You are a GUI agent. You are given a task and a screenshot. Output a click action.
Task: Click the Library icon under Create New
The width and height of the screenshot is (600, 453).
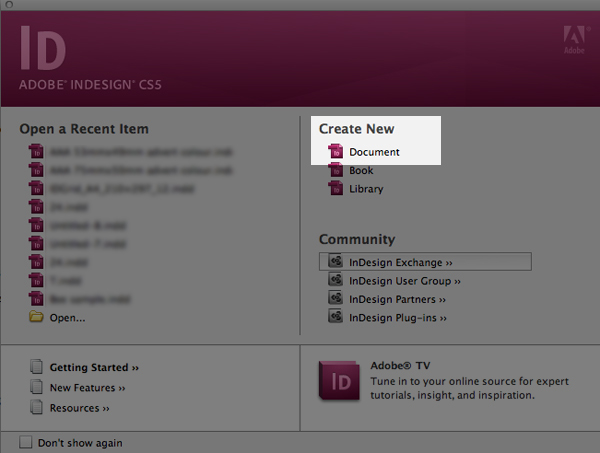pos(336,189)
